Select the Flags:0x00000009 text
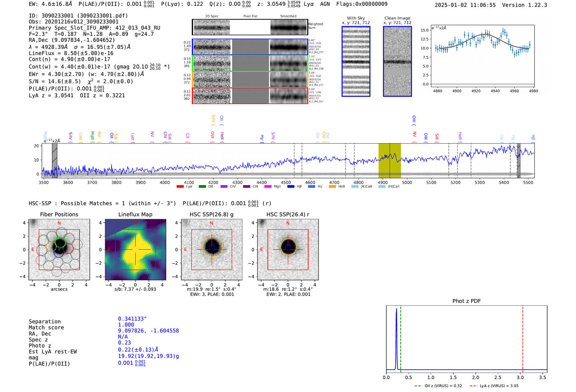The image size is (576, 392). point(362,4)
